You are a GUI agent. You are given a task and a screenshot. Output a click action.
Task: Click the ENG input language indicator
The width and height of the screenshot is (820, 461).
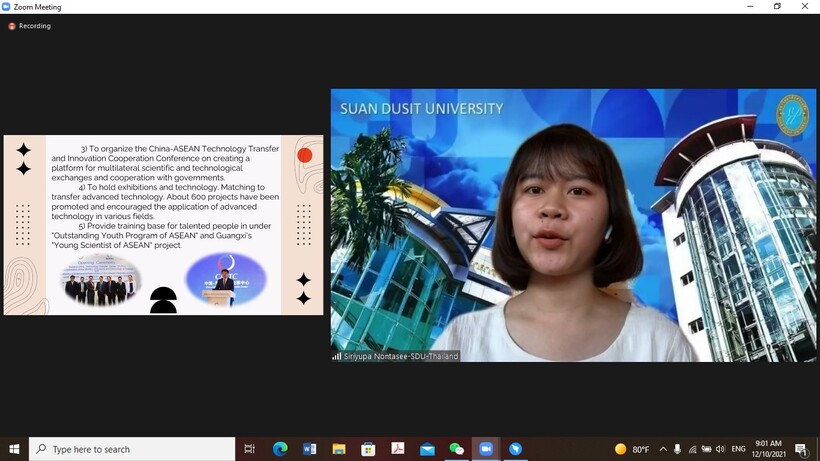[x=738, y=449]
